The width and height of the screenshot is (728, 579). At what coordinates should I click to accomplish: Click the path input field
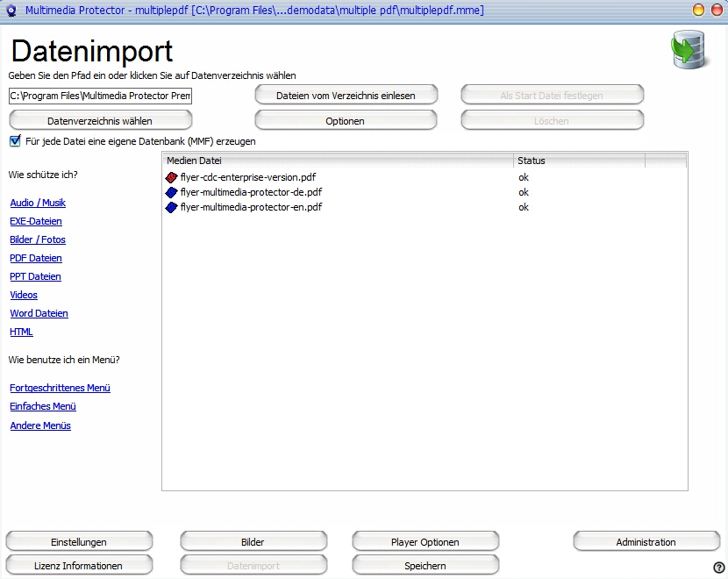[100, 96]
